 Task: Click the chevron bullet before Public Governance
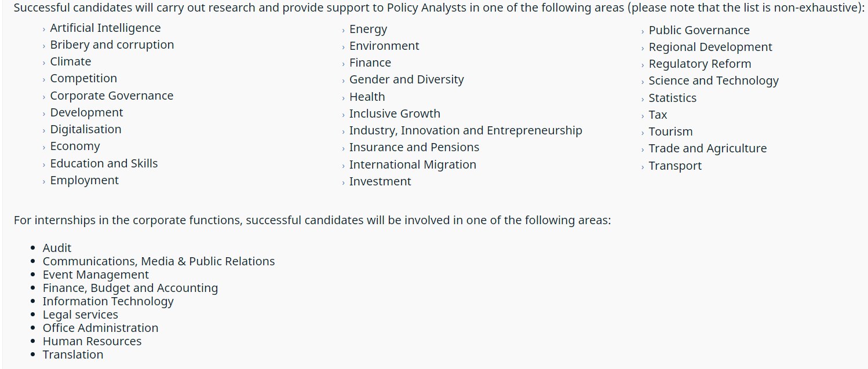(x=643, y=32)
